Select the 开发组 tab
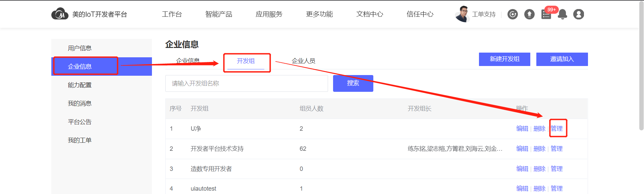644x194 pixels. (x=246, y=61)
